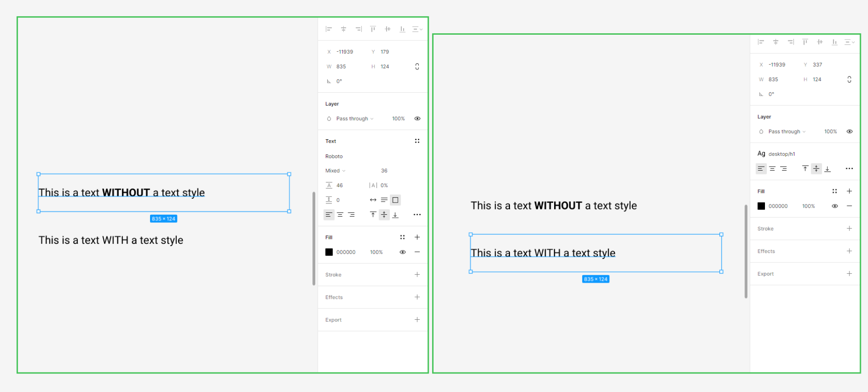Click align bottom icon in left screenshot
868x392 pixels.
[x=403, y=29]
